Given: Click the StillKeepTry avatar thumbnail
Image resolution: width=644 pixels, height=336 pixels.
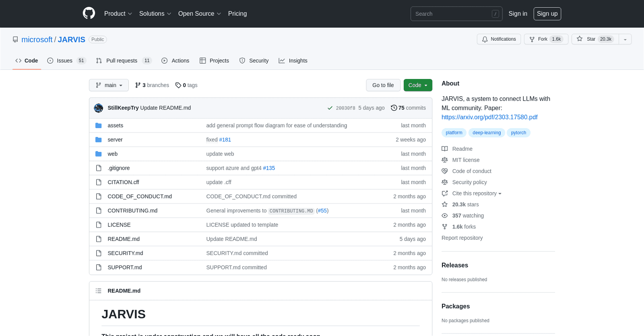Looking at the screenshot, I should 99,108.
